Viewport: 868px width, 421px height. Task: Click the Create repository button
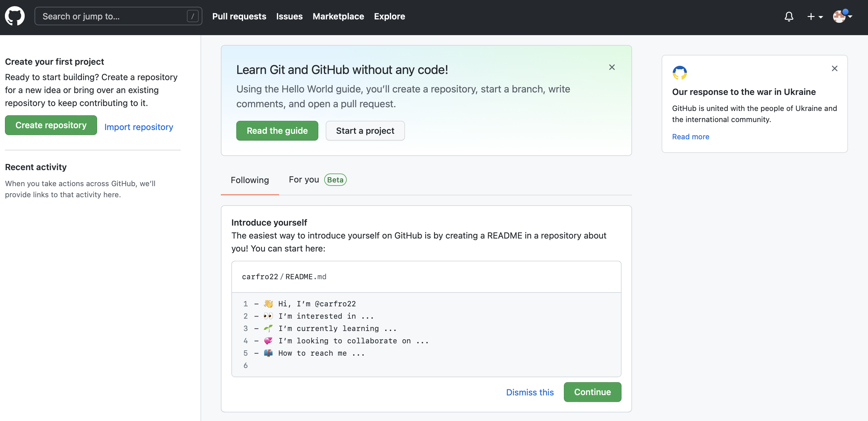[x=51, y=125]
